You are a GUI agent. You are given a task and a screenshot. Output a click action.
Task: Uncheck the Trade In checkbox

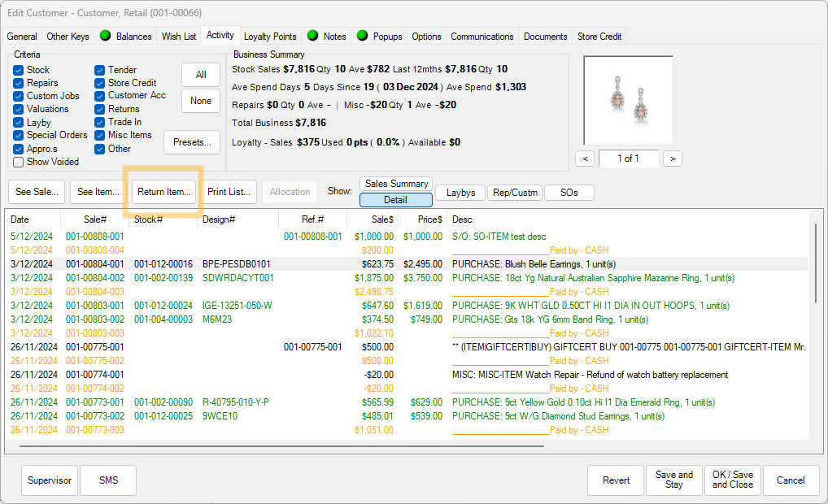(99, 122)
